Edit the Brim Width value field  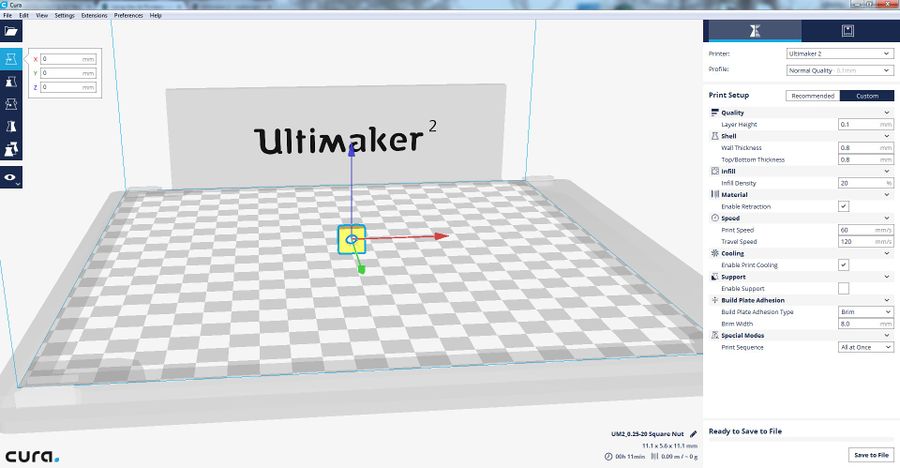tap(866, 324)
